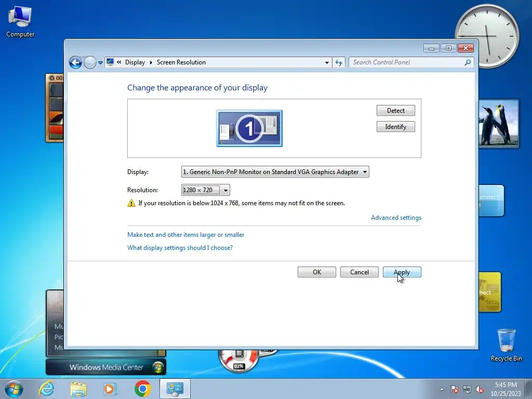The image size is (532, 399).
Task: Open What display settings should I choose
Action: point(180,248)
